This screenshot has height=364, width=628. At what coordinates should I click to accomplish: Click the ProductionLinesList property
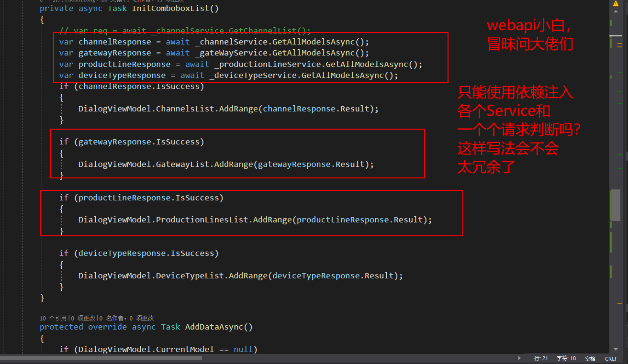click(x=202, y=220)
